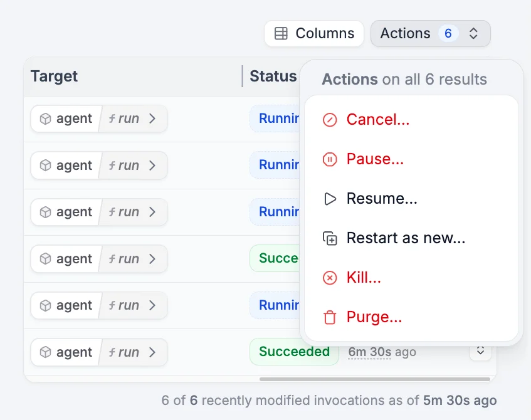
Task: Click the partially hidden Succeeded badge, fourth row
Action: coord(275,258)
